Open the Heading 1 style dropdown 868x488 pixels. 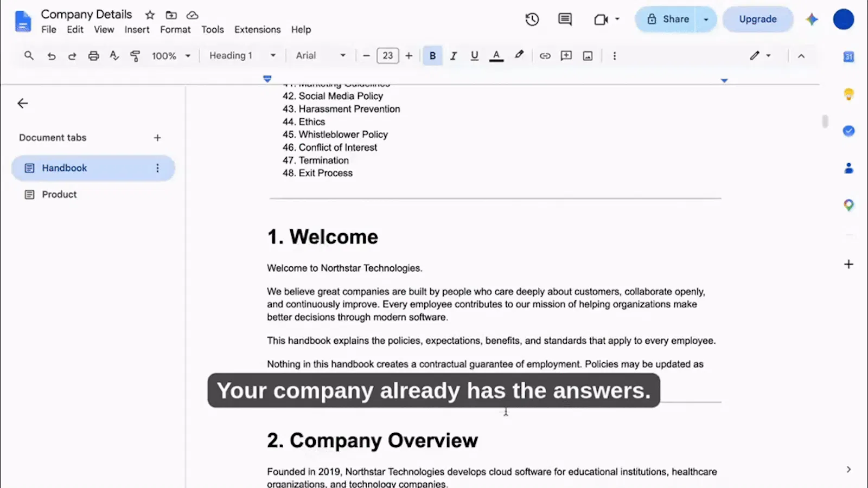242,56
